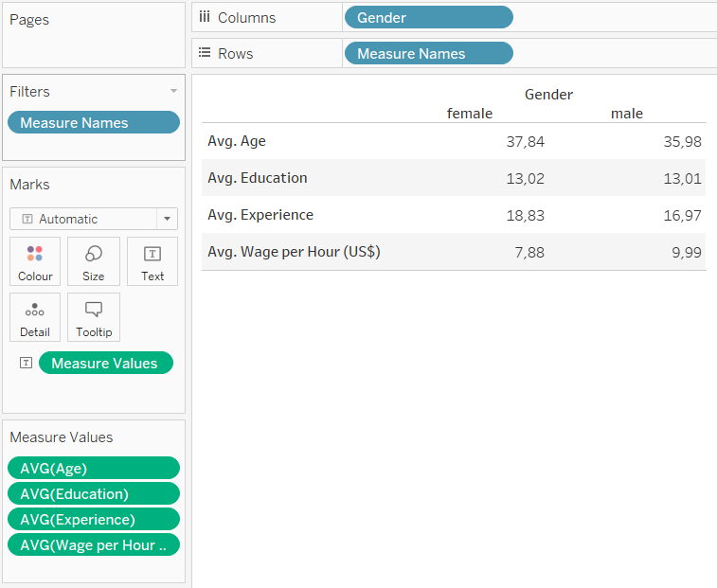Click the Filters shelf title
Image resolution: width=717 pixels, height=588 pixels.
click(29, 92)
